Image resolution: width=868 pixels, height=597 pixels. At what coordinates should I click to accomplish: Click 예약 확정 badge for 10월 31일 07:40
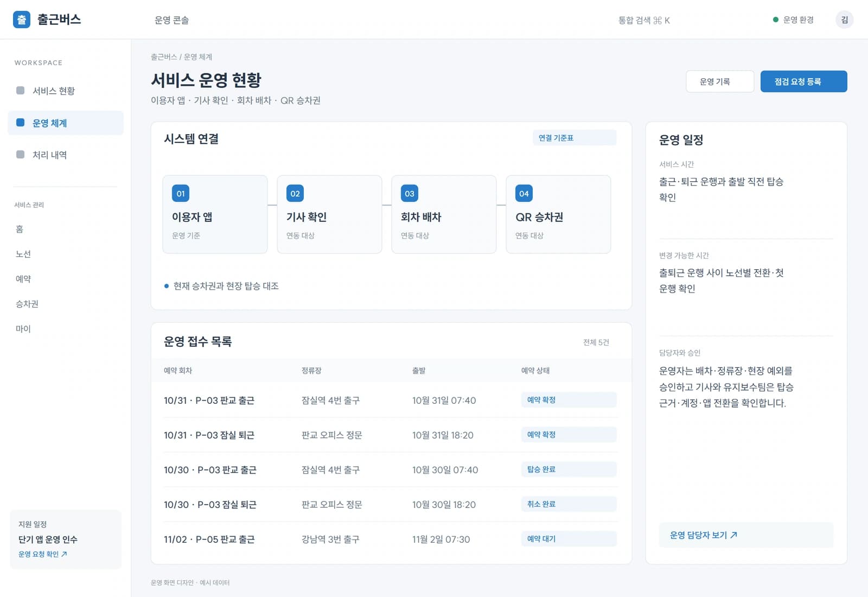[x=569, y=400]
